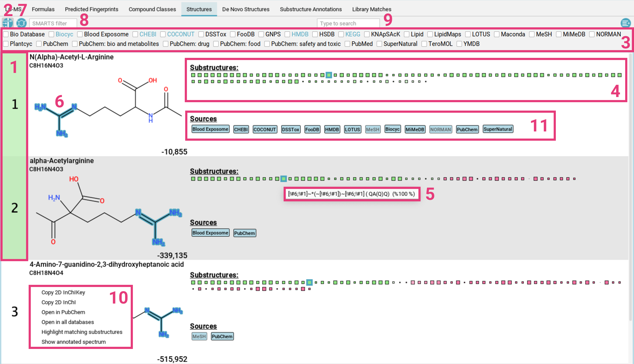
Task: Toggle the PubChem: food checkbox
Action: pyautogui.click(x=216, y=44)
